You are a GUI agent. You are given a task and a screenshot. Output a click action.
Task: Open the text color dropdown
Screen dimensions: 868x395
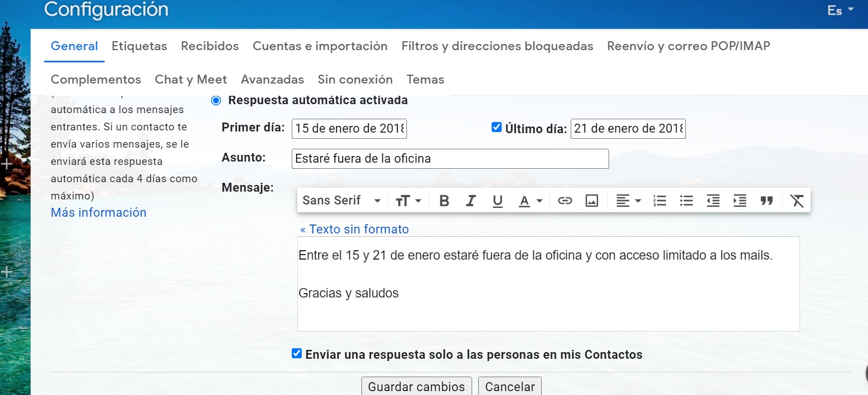pyautogui.click(x=530, y=201)
